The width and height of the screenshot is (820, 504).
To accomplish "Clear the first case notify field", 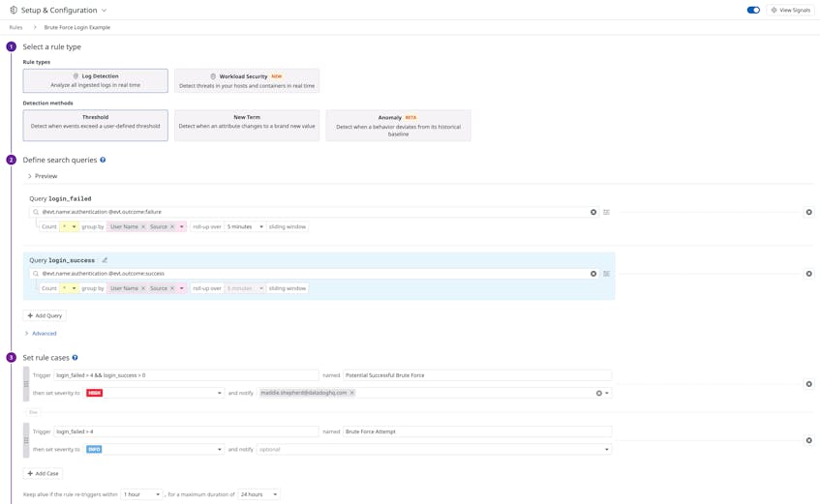I will coord(599,393).
